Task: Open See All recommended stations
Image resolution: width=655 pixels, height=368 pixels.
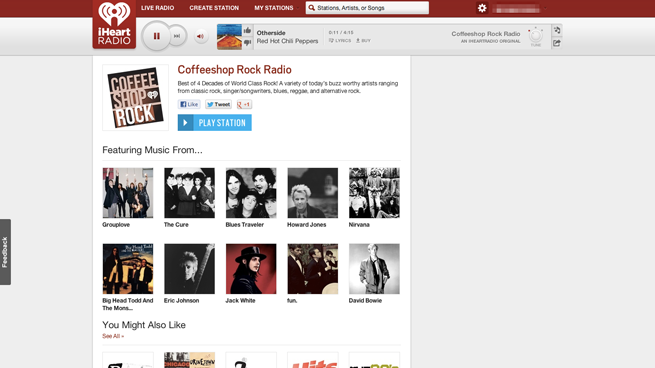Action: [113, 336]
